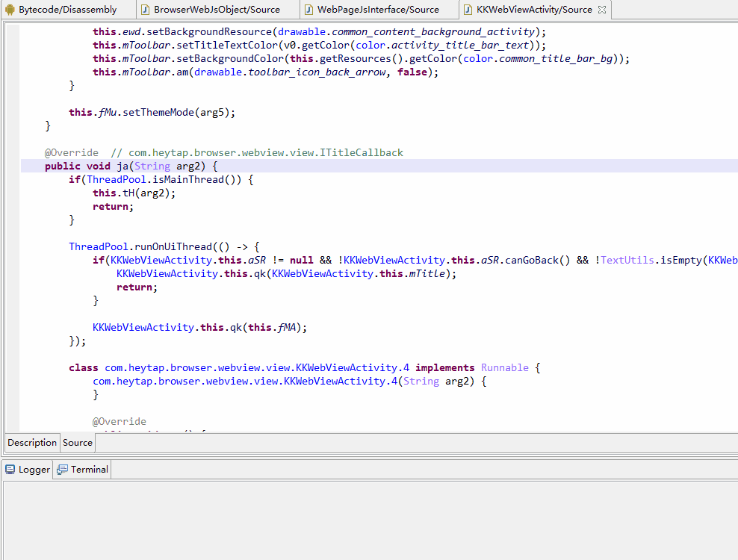This screenshot has height=560, width=738.
Task: Select the KKWebViewActivity/Source tab
Action: click(x=534, y=10)
